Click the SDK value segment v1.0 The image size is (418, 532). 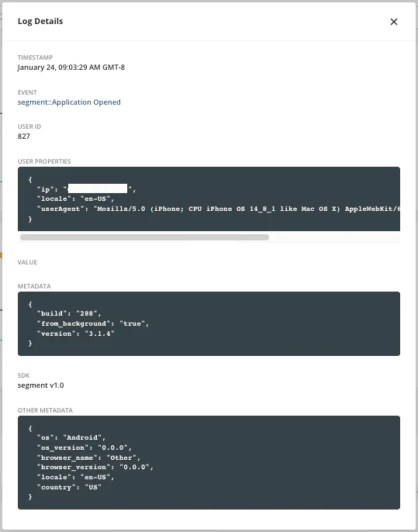(40, 385)
